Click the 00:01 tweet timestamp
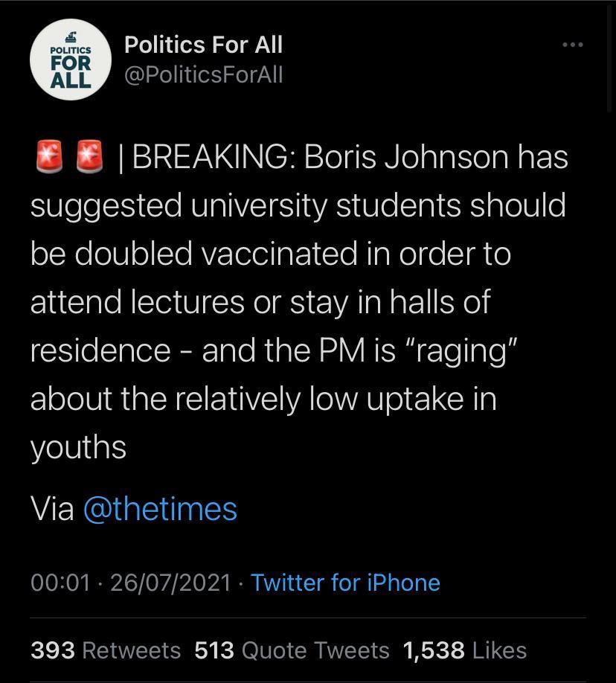This screenshot has width=616, height=683. 60,583
